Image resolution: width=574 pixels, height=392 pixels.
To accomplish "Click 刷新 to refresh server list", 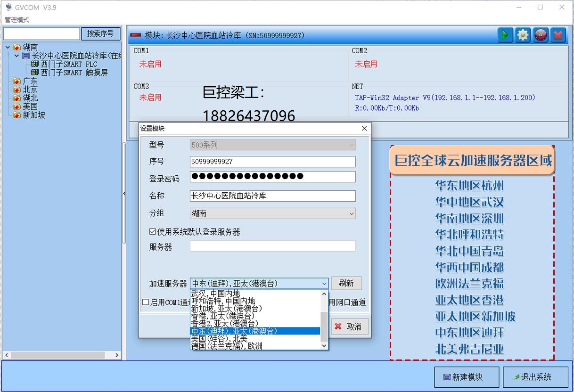I will point(346,283).
